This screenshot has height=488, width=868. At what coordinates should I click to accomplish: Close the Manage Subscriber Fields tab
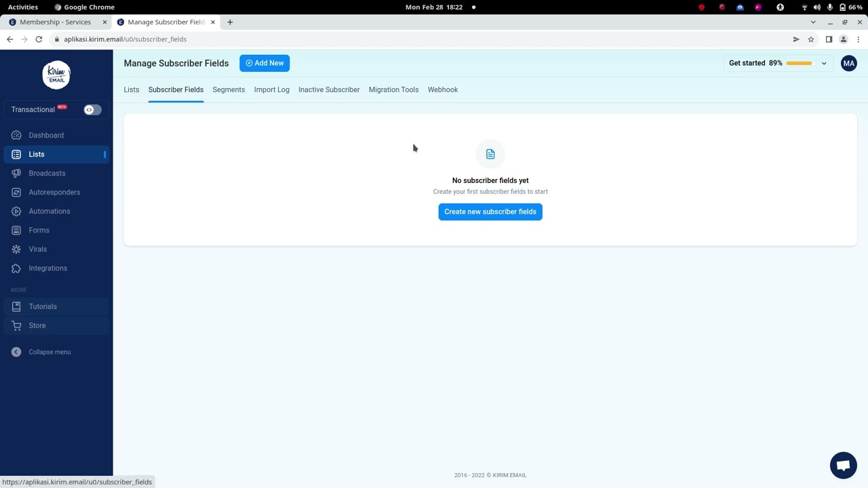coord(213,22)
